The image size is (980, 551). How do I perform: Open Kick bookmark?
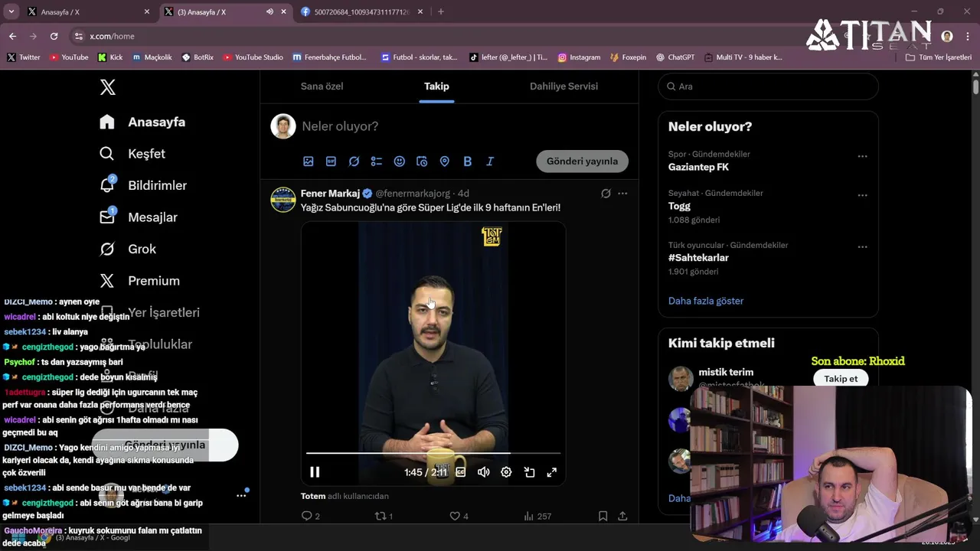coord(110,57)
